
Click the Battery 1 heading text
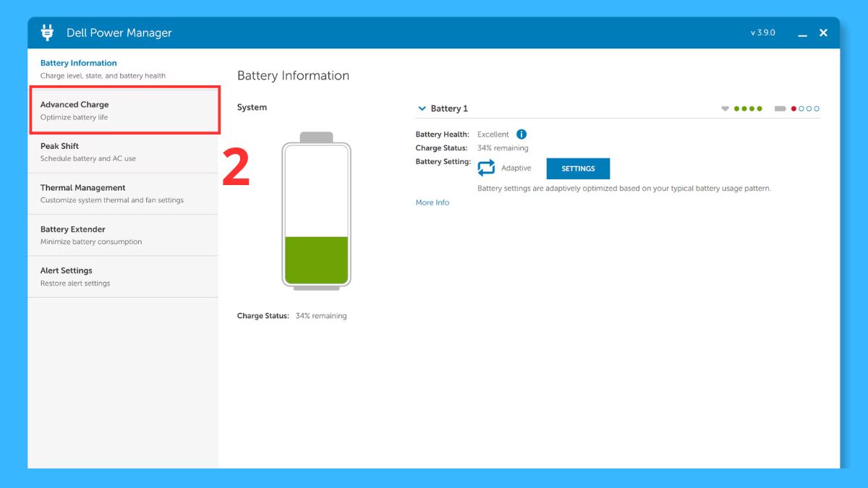pos(449,108)
